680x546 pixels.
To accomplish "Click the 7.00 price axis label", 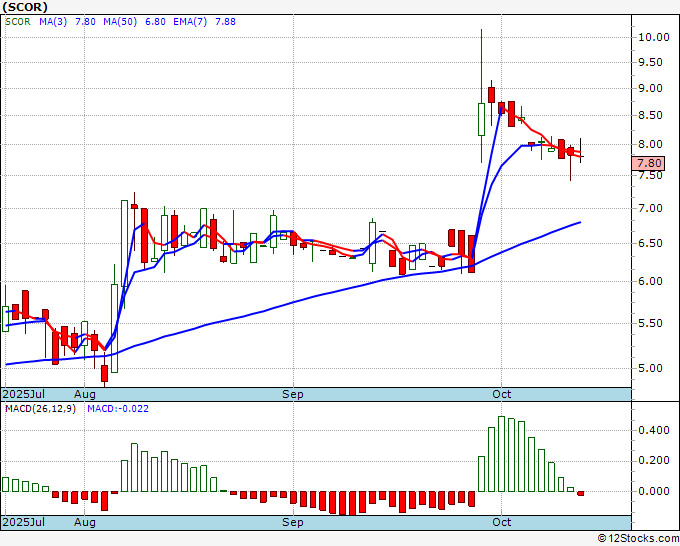I will click(x=650, y=208).
